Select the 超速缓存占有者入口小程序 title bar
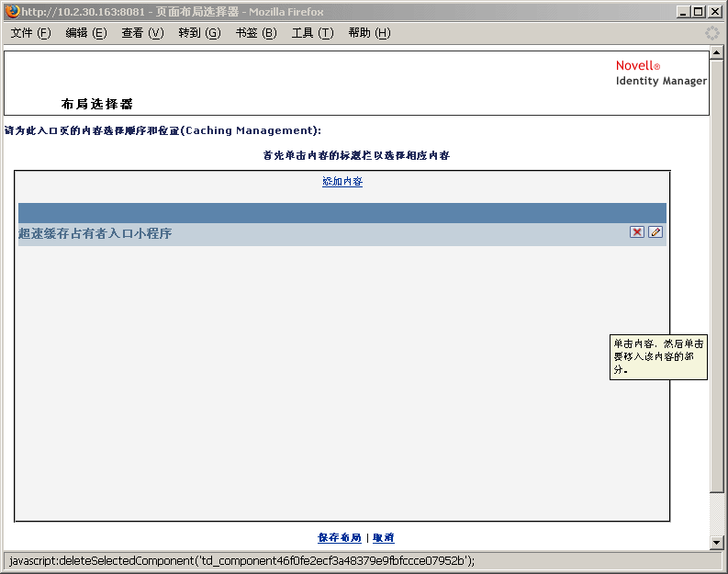 (342, 234)
